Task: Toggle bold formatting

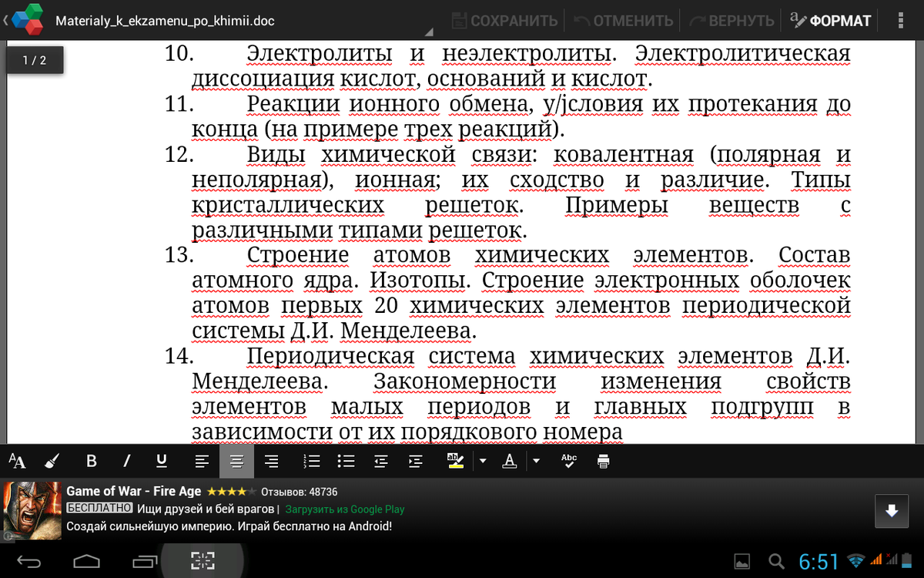Action: tap(92, 462)
